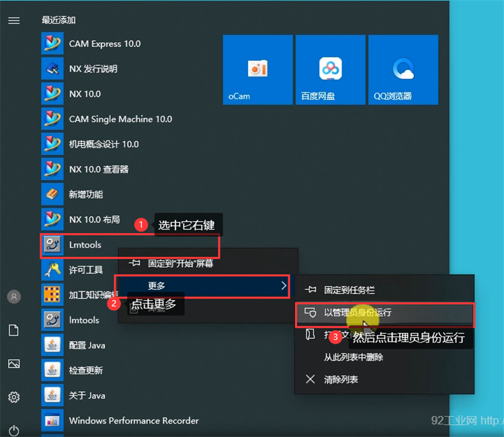This screenshot has height=437, width=504.
Task: Click the CAM Express 10.0 label
Action: tap(105, 44)
